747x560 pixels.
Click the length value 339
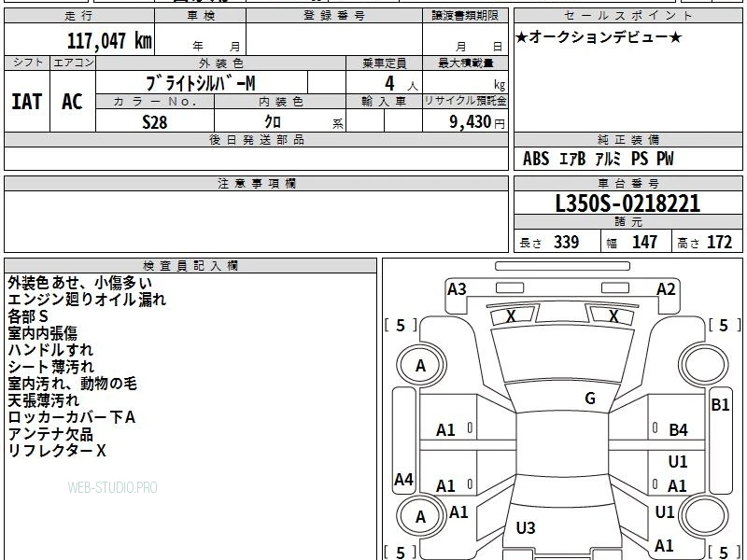coord(567,242)
